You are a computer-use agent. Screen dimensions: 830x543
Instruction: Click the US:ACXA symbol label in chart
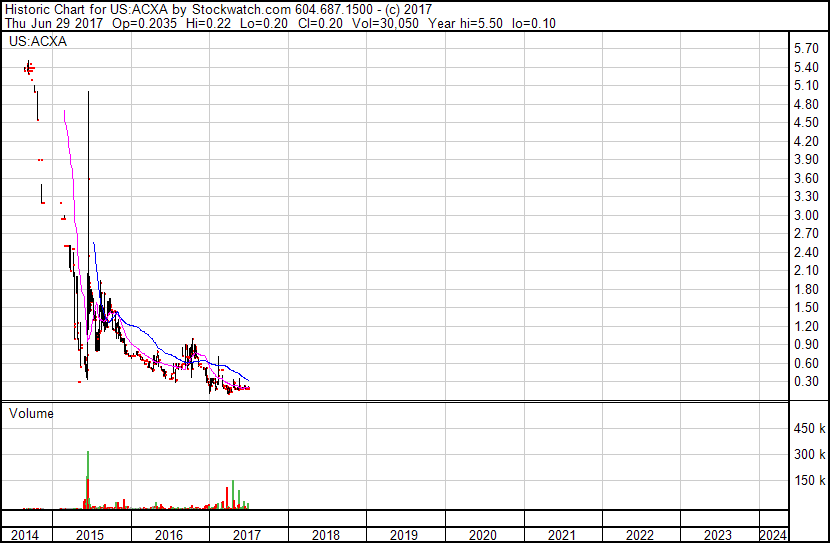[38, 41]
